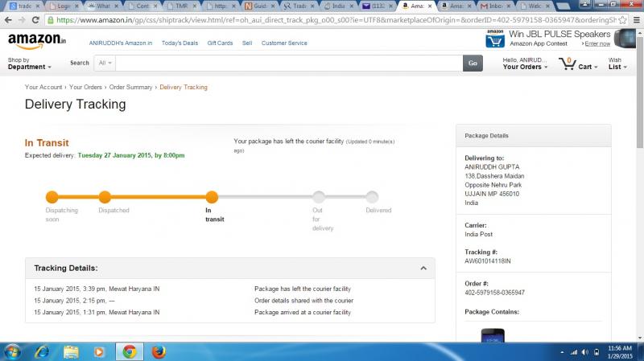
Task: Click the Dispatching soon progress marker
Action: (x=52, y=197)
